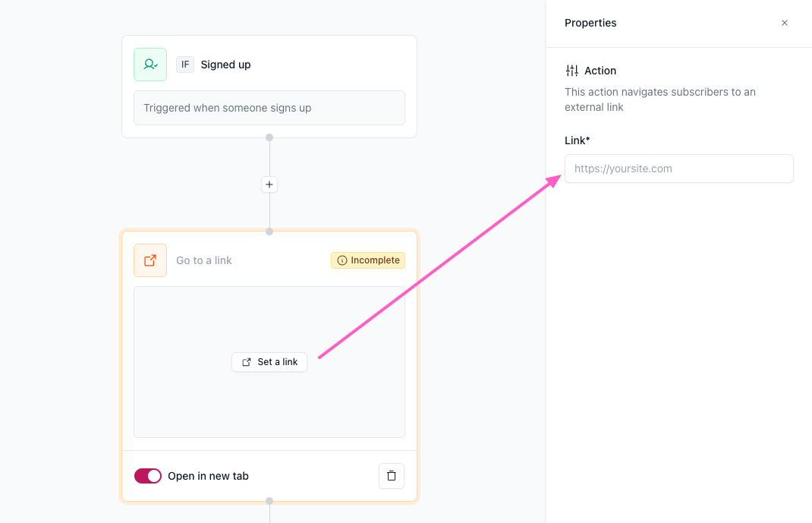
Task: Click the external-link icon on Set a link
Action: 247,362
